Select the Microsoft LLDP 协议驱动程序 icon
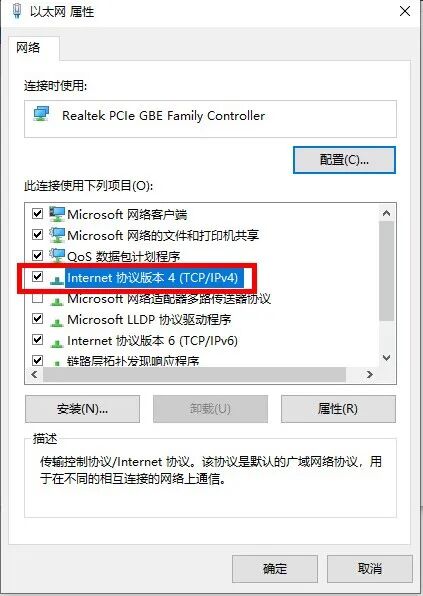The height and width of the screenshot is (596, 423). [x=57, y=322]
